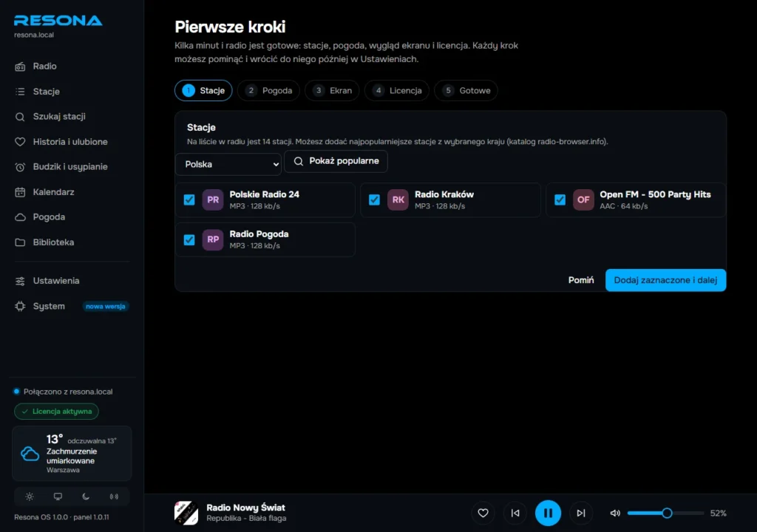Image resolution: width=757 pixels, height=532 pixels.
Task: Skip to next station
Action: [x=581, y=513]
